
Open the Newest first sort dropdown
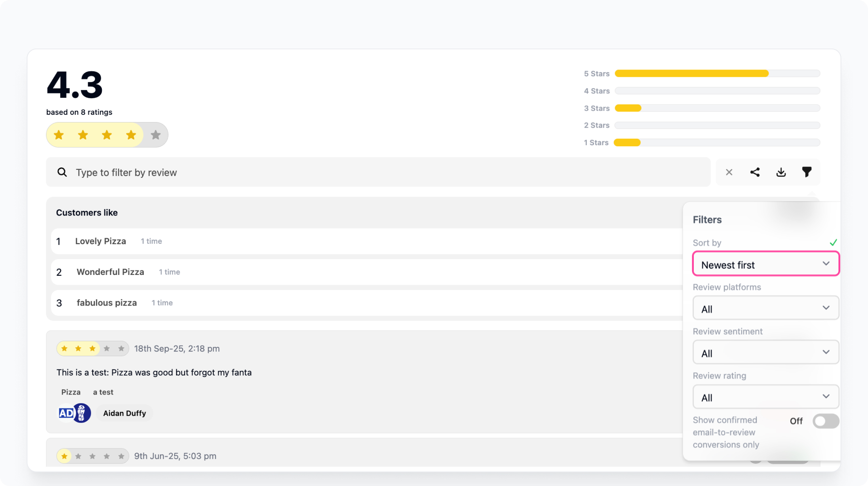click(765, 265)
